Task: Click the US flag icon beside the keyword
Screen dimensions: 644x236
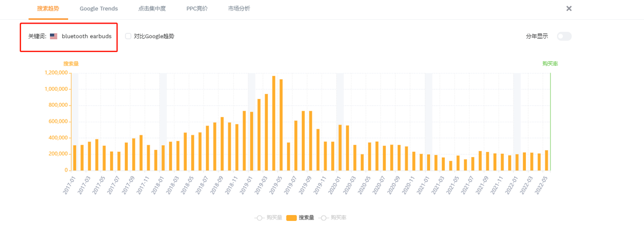Action: (54, 36)
